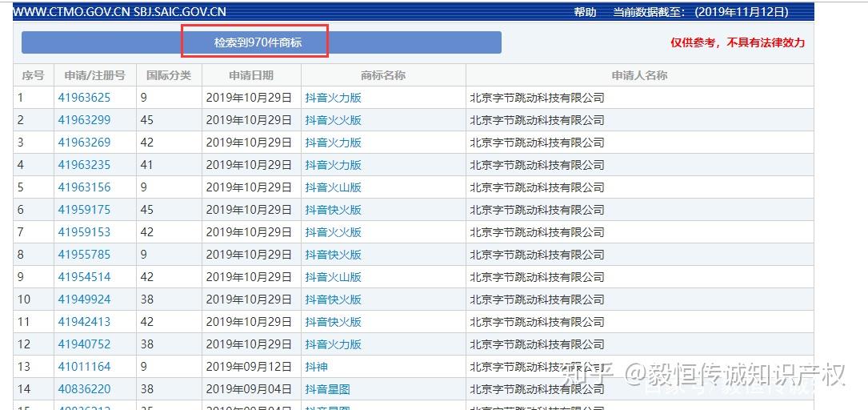Open the 抖神 trademark link
Viewport: 868px width, 410px height.
click(x=316, y=367)
